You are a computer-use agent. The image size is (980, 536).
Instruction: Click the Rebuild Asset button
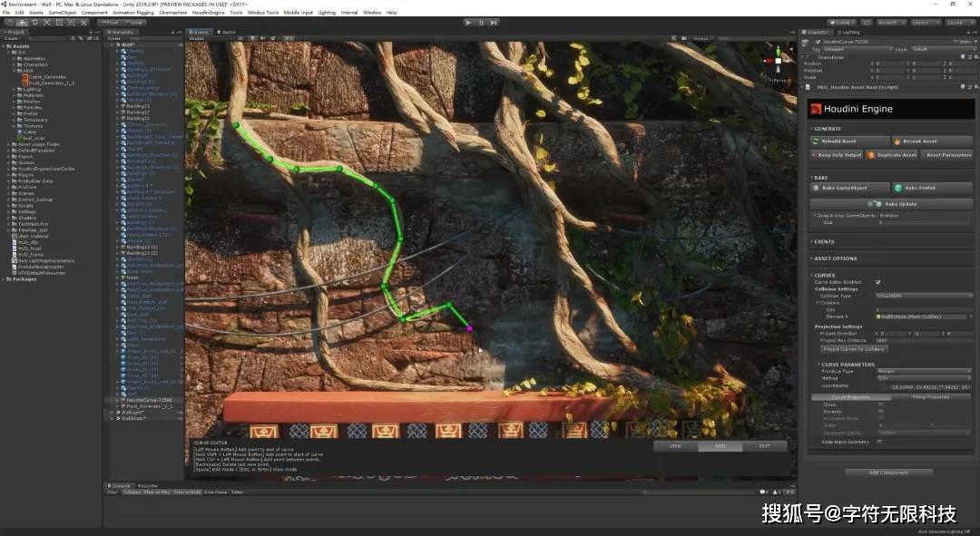coord(848,141)
